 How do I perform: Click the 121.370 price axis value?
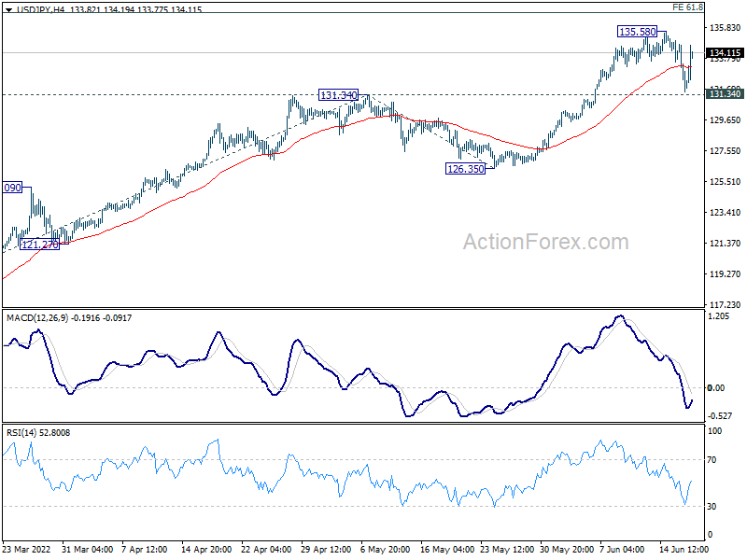tap(726, 243)
